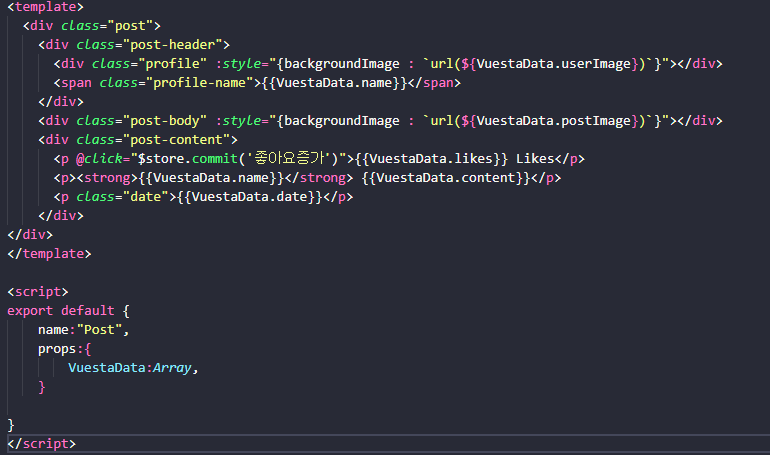The width and height of the screenshot is (770, 455).
Task: Click the closing template tag
Action: (x=49, y=254)
